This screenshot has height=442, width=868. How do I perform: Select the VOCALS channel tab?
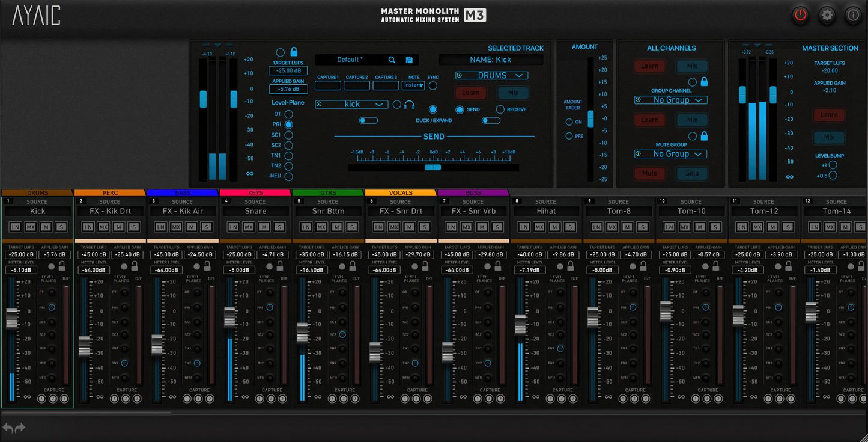(x=400, y=193)
